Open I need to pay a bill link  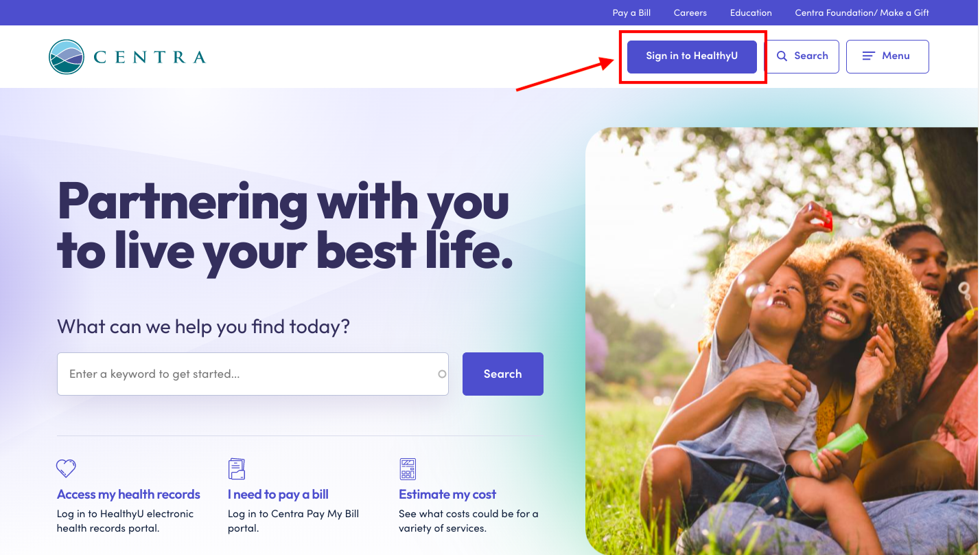278,495
